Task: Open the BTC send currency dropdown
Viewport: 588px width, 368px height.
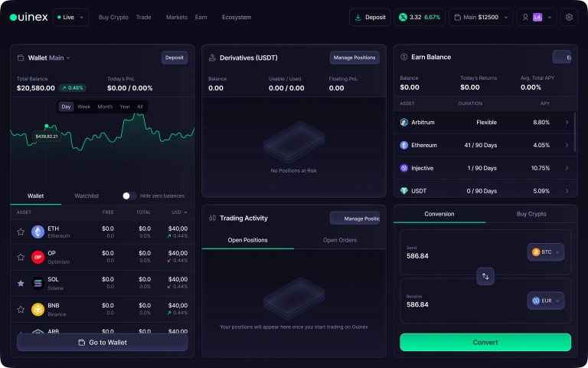Action: point(546,252)
